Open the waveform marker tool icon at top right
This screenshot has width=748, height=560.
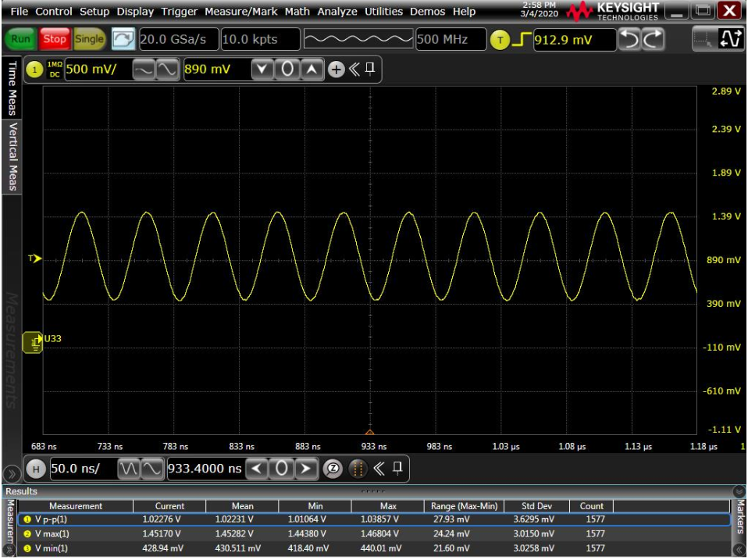(x=730, y=39)
